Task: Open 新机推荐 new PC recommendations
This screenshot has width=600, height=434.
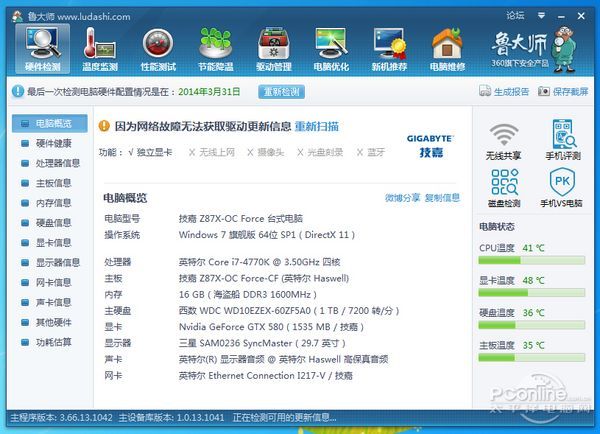Action: tap(389, 49)
